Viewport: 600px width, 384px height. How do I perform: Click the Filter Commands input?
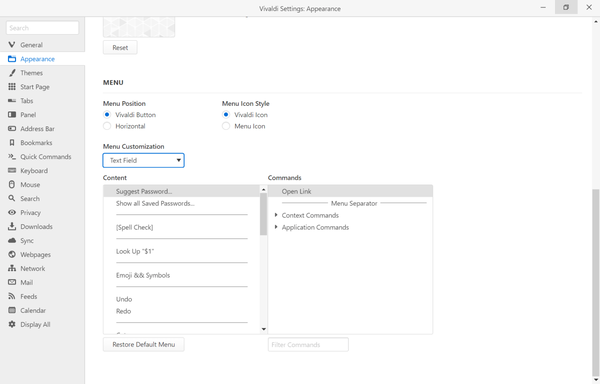pos(308,344)
